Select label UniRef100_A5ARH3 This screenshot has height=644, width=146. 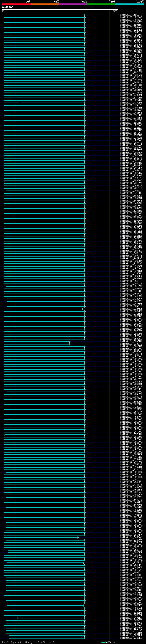coord(131,108)
